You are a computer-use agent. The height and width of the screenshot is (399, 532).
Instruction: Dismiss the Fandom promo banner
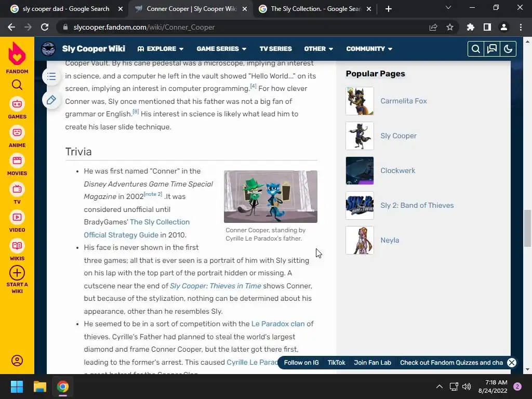pos(512,362)
